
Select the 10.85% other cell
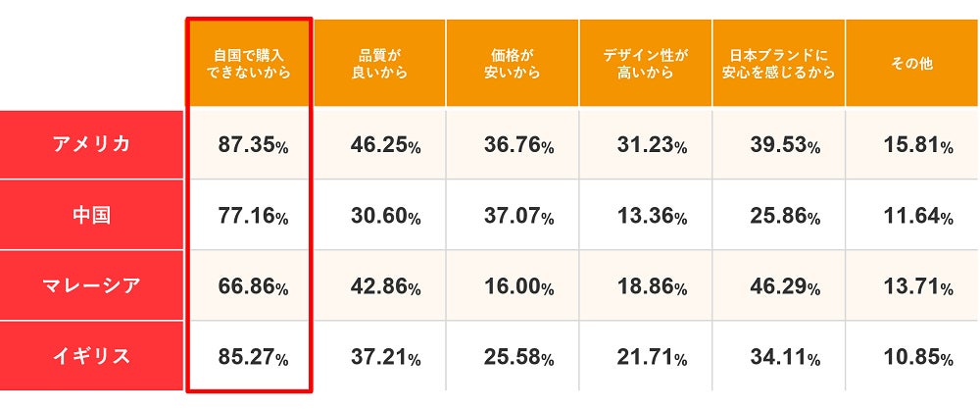(917, 356)
